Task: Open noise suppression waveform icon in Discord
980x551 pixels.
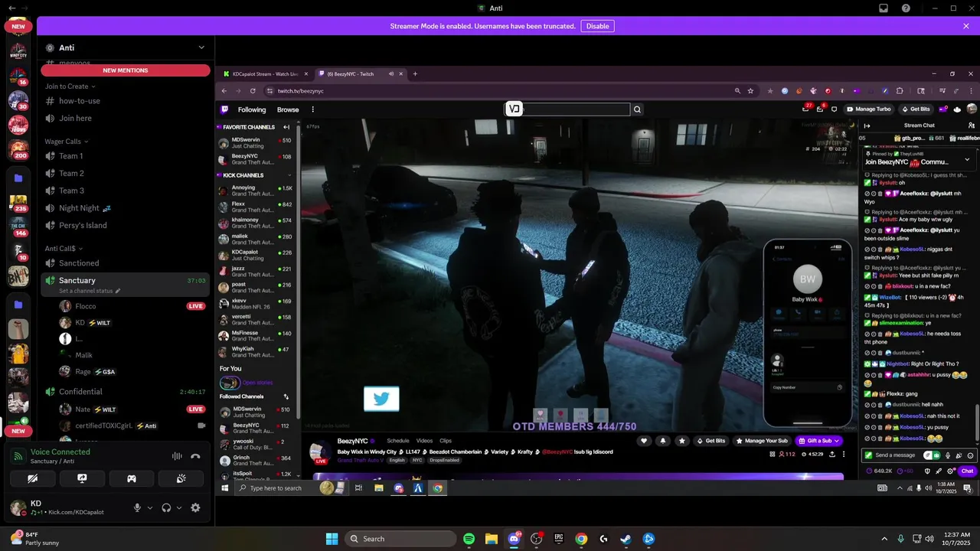Action: [177, 456]
